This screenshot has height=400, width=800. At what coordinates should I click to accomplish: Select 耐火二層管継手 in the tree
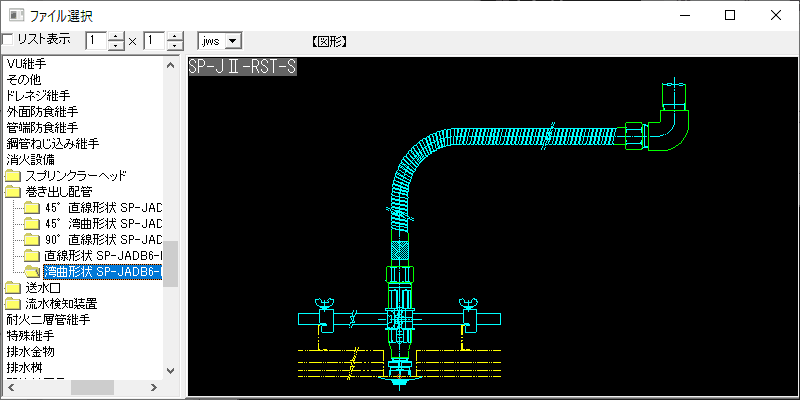[48, 320]
